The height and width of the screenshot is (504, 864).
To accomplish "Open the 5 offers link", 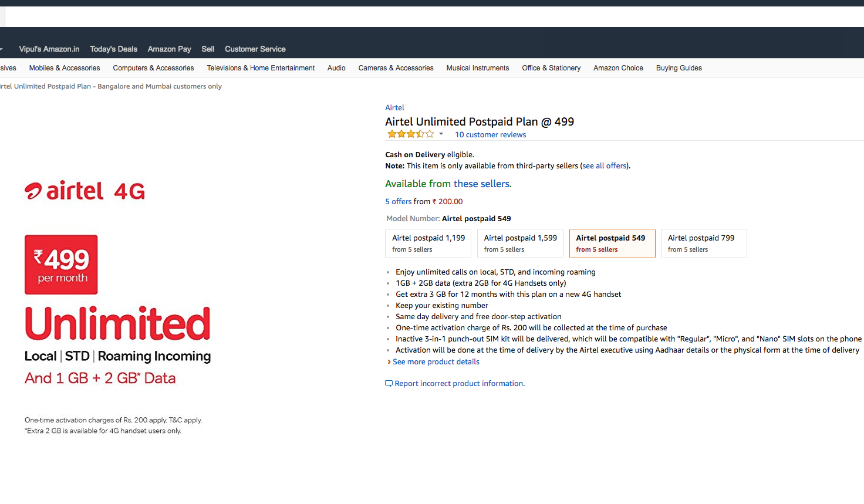I will pos(398,202).
